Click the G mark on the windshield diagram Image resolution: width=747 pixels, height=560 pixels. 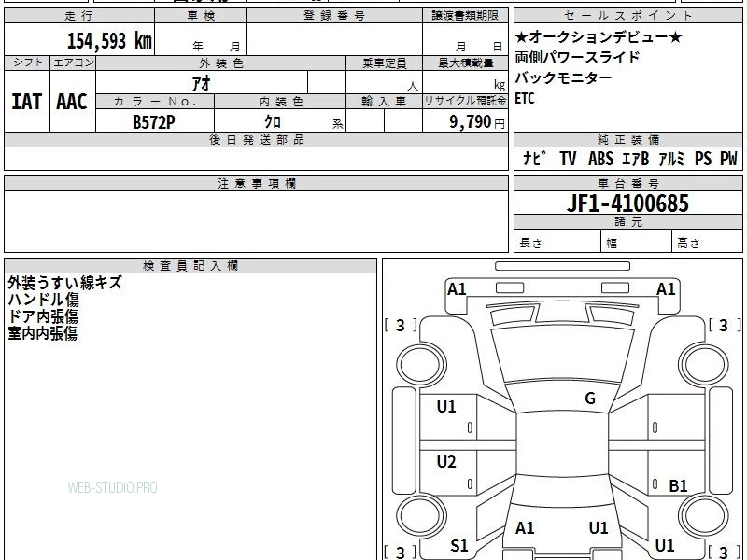coord(590,399)
